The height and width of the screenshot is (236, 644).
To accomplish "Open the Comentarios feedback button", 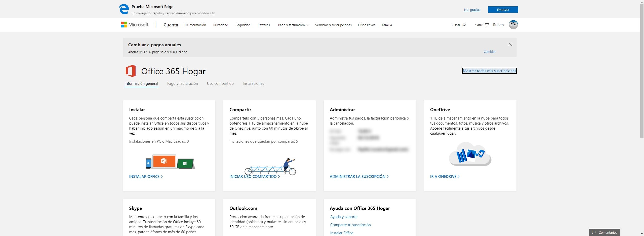I will click(605, 232).
